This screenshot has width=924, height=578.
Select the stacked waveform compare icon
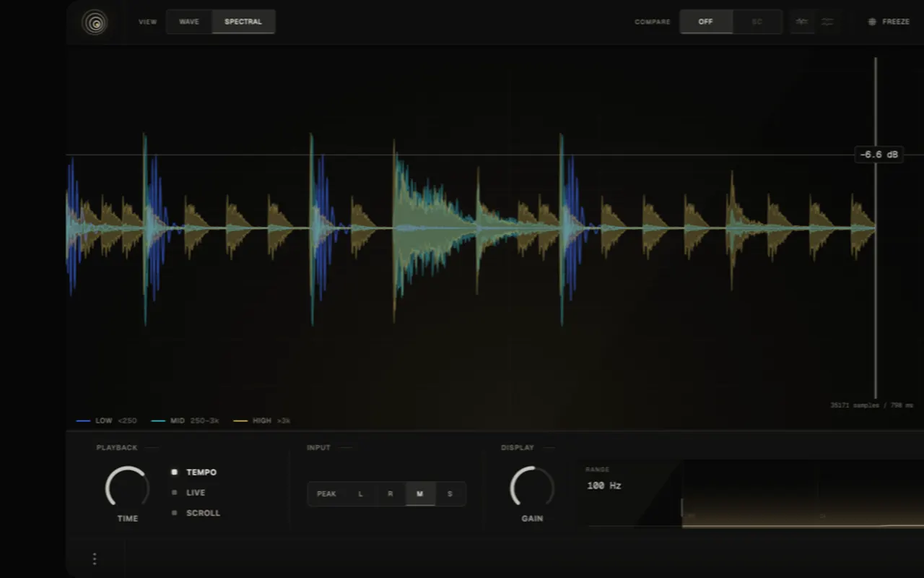click(x=827, y=22)
